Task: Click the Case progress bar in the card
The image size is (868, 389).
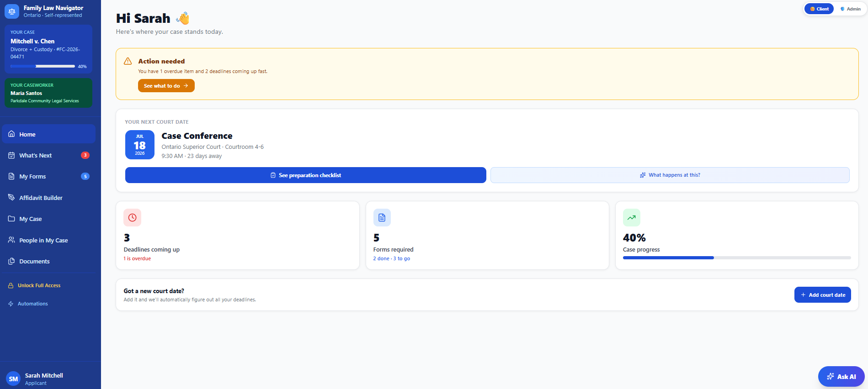Action: 737,258
